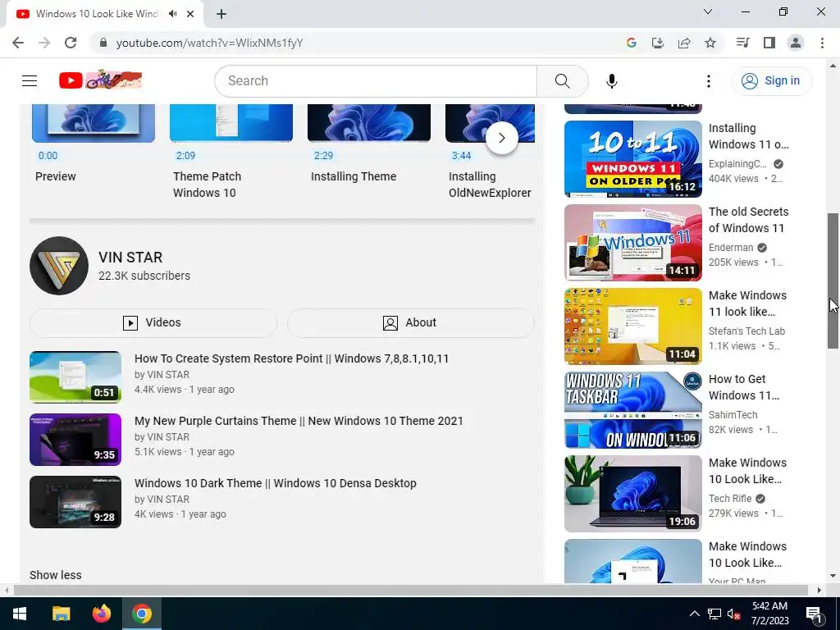Screen dimensions: 840x630
Task: Click the Sign in button
Action: pyautogui.click(x=771, y=81)
